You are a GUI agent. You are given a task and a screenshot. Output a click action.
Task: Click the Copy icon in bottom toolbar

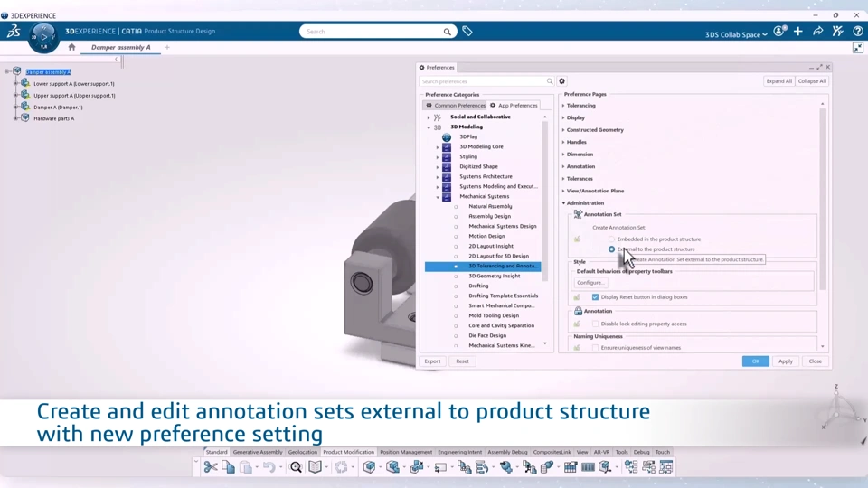pyautogui.click(x=228, y=467)
